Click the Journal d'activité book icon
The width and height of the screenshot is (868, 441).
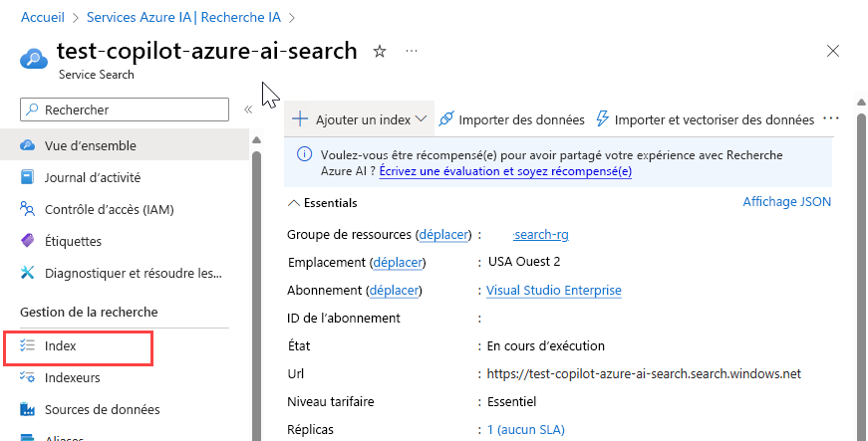(27, 177)
